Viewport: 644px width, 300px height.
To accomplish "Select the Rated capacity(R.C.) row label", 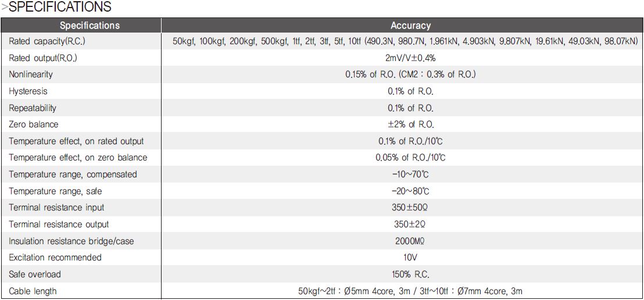I will (47, 41).
